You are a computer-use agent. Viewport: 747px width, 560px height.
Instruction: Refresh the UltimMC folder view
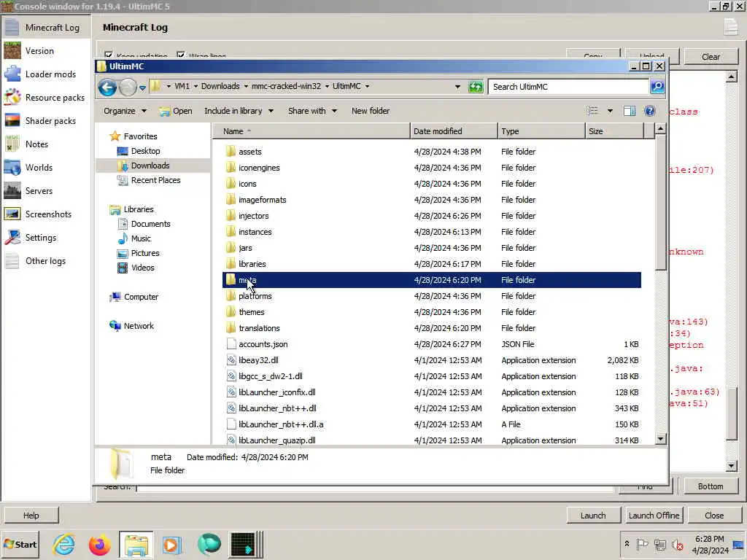tap(476, 87)
